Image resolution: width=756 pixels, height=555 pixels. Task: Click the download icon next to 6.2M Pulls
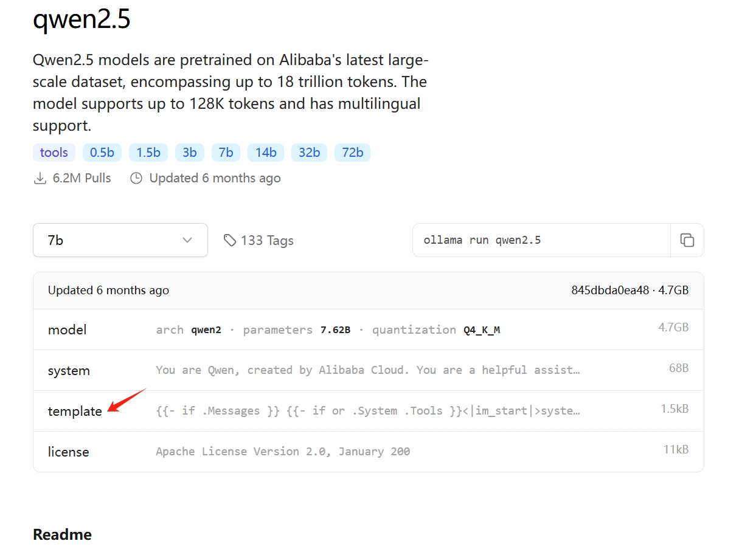(40, 178)
